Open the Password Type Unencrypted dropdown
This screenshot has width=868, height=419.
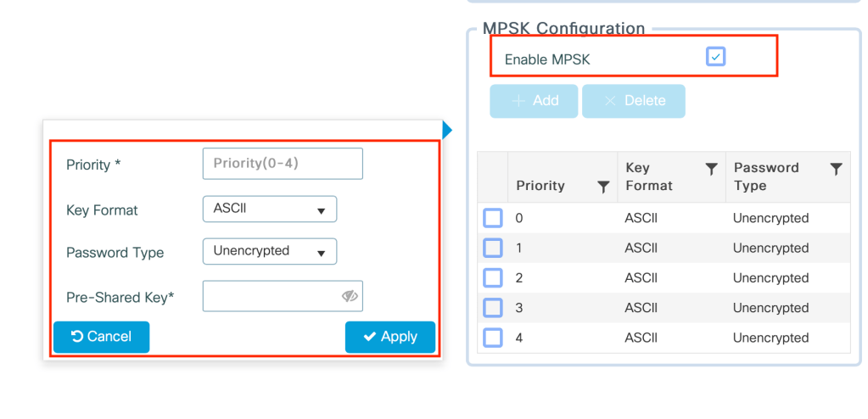tap(269, 251)
